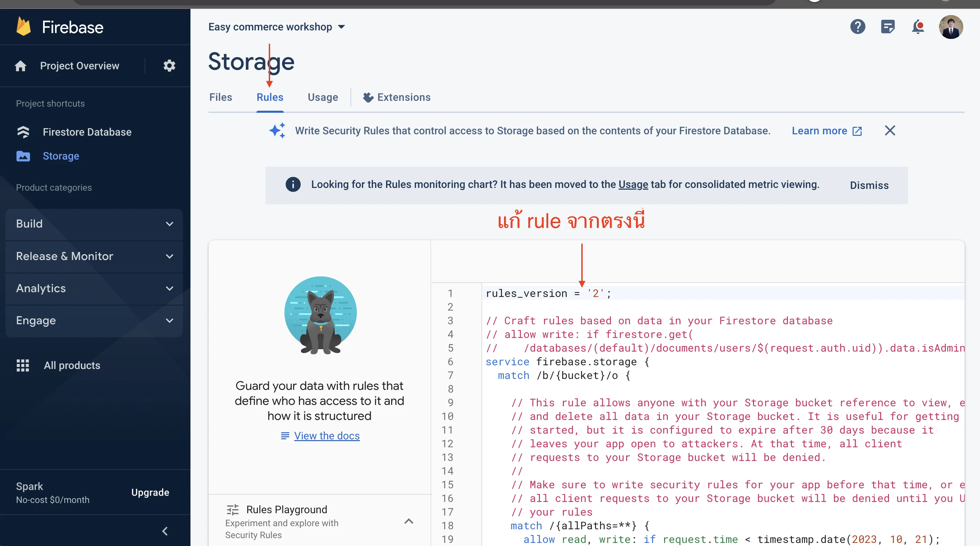Expand the Engage category
Screen dimensions: 980x546
(94, 321)
